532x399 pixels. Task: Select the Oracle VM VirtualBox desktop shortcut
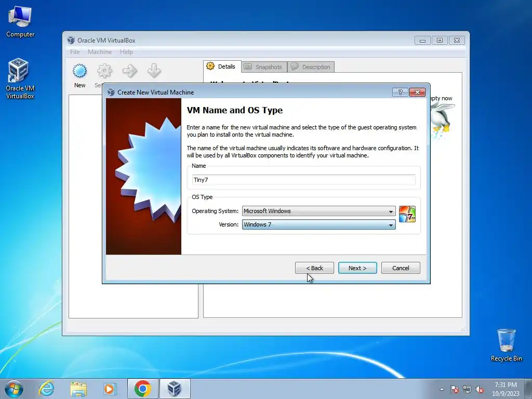pos(20,79)
